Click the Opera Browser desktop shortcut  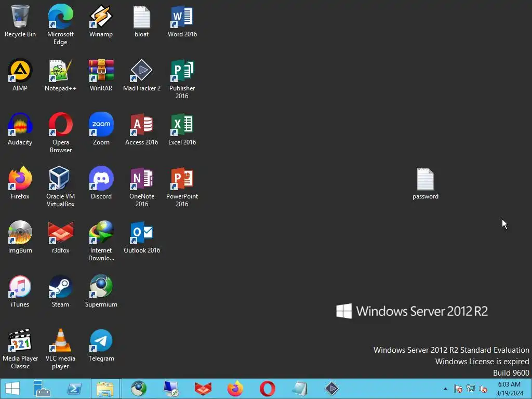pos(60,132)
